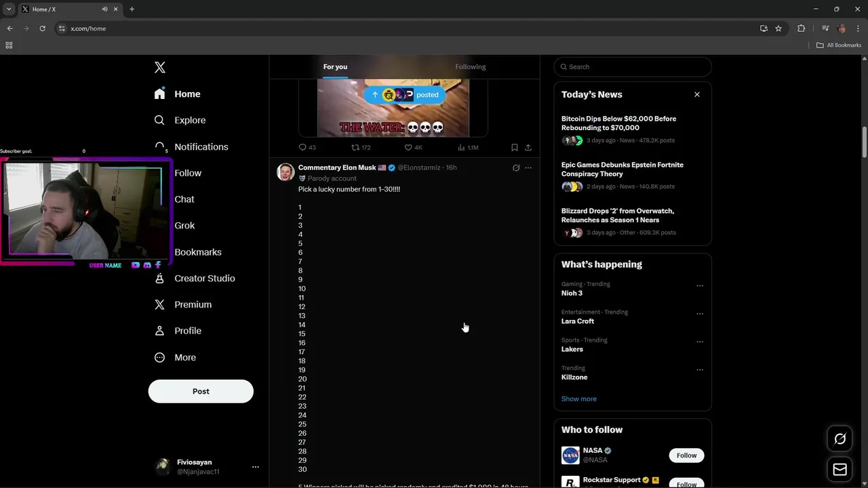
Task: Open account menu dots next to Fiviosayan
Action: [x=256, y=467]
